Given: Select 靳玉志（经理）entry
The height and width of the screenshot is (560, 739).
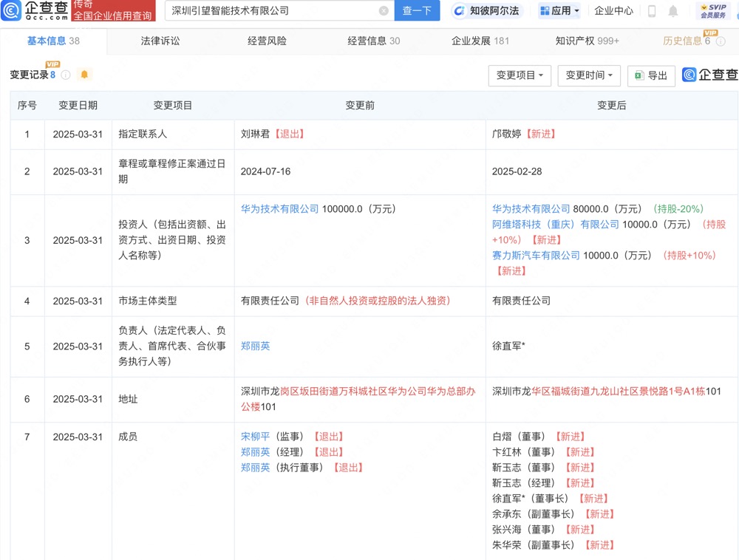Looking at the screenshot, I should pyautogui.click(x=543, y=483).
